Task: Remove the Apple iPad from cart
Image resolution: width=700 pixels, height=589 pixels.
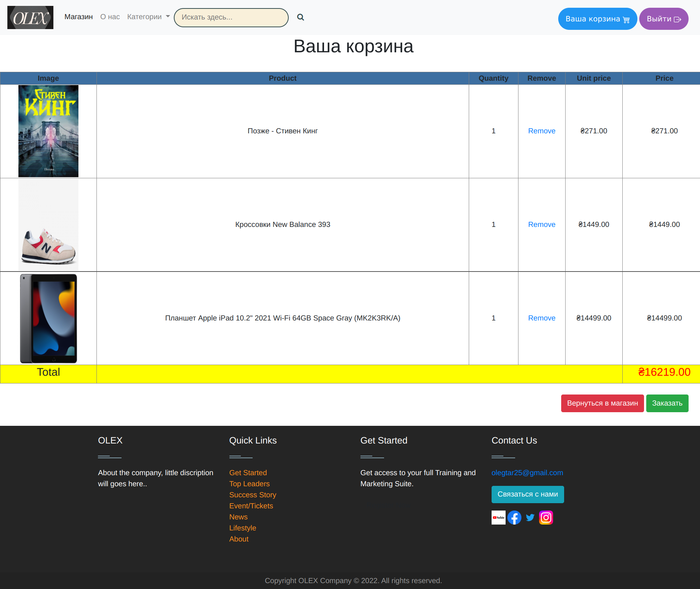Action: click(x=541, y=318)
